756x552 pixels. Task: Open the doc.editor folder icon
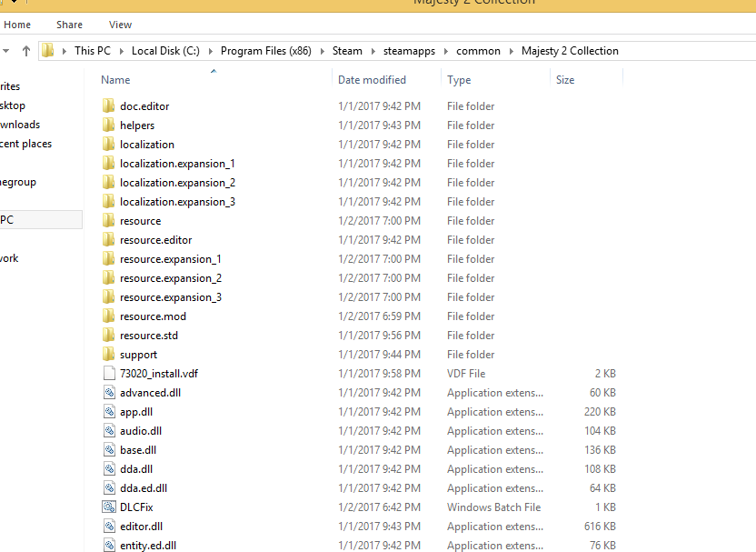point(108,105)
